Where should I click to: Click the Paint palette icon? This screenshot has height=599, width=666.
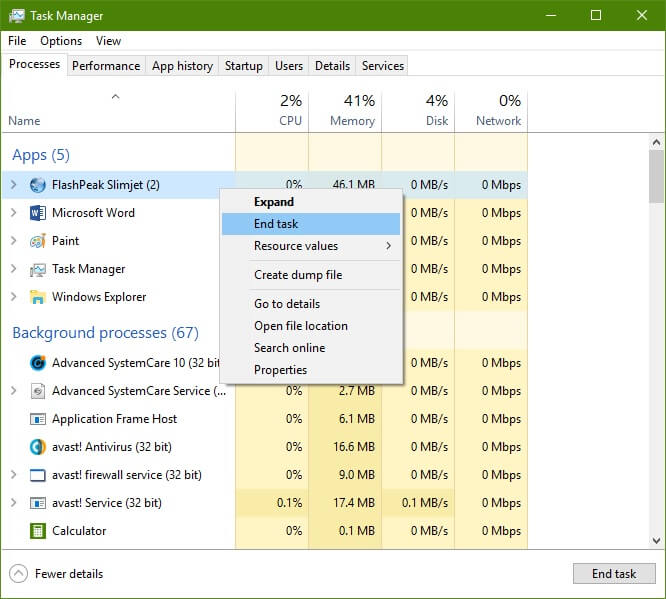tap(37, 241)
